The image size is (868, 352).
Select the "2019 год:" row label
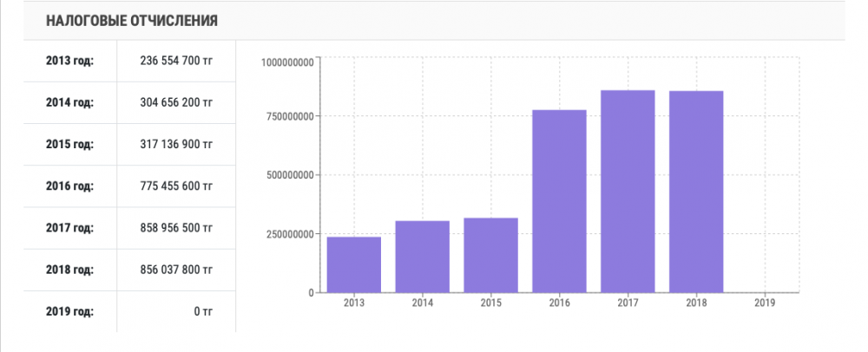coord(69,310)
